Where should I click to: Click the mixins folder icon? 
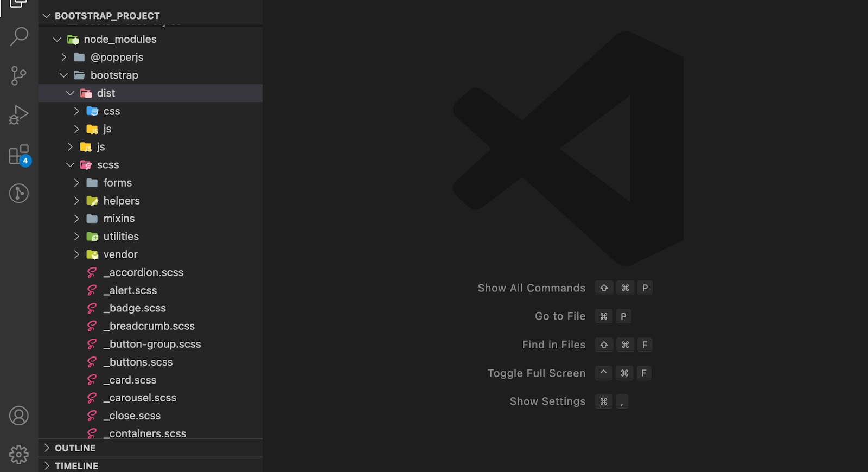tap(92, 218)
